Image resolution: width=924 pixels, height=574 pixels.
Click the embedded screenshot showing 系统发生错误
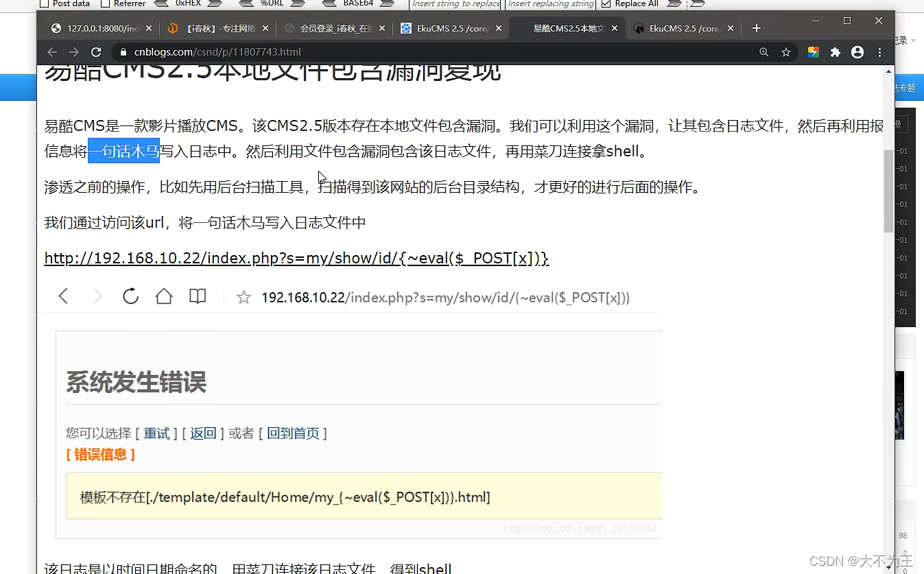353,410
